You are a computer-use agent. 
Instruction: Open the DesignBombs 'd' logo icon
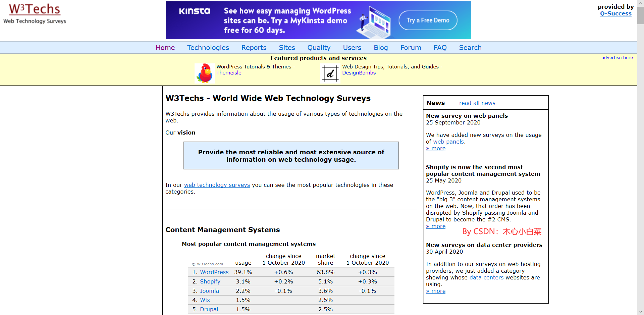pyautogui.click(x=330, y=73)
